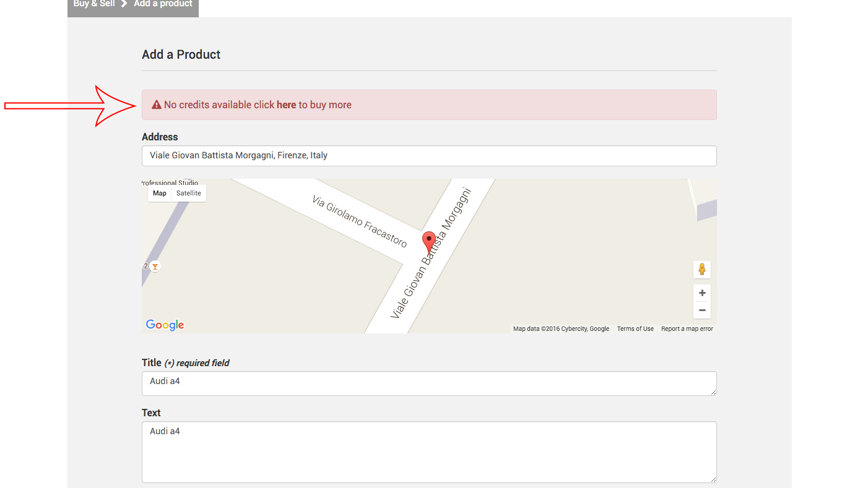Click Report a map error link
868x488 pixels.
(x=687, y=329)
